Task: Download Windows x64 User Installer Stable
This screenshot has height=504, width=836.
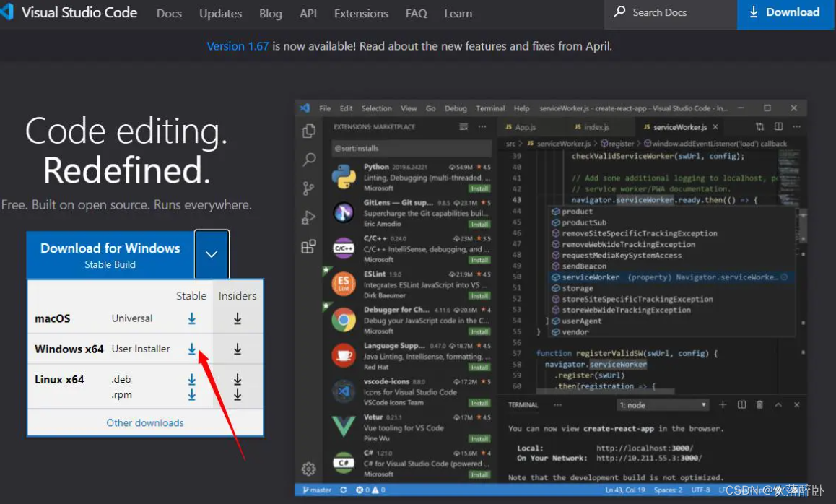Action: pos(191,349)
